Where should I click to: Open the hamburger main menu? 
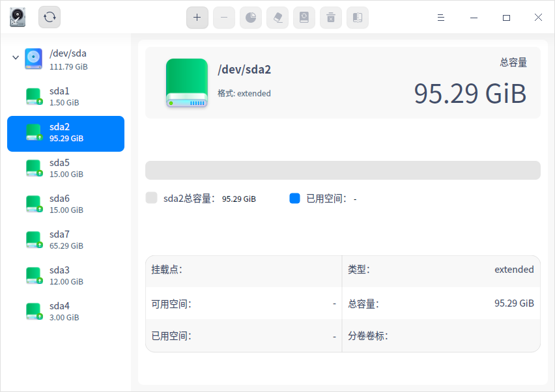[441, 18]
